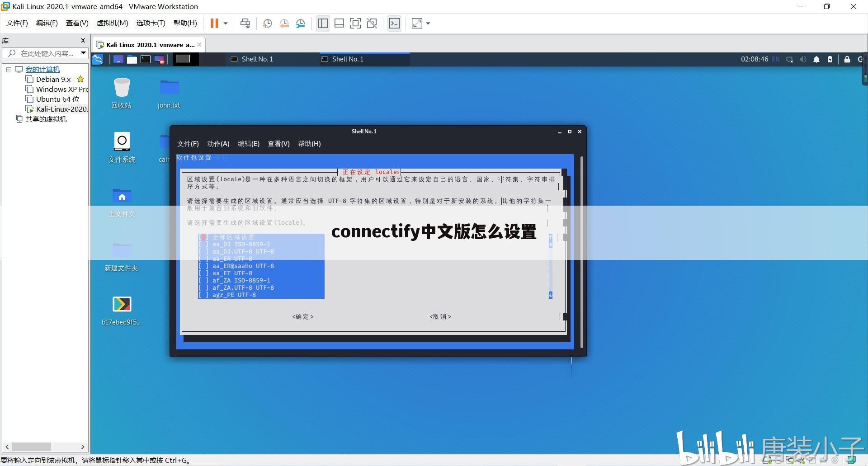
Task: Pause the virtual machine with the orange pause icon
Action: (214, 23)
